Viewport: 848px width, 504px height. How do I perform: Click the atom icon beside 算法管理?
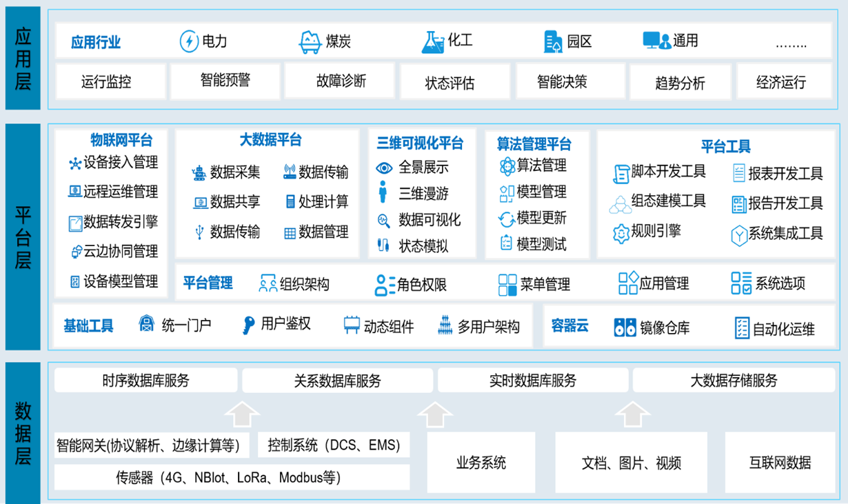[x=507, y=166]
